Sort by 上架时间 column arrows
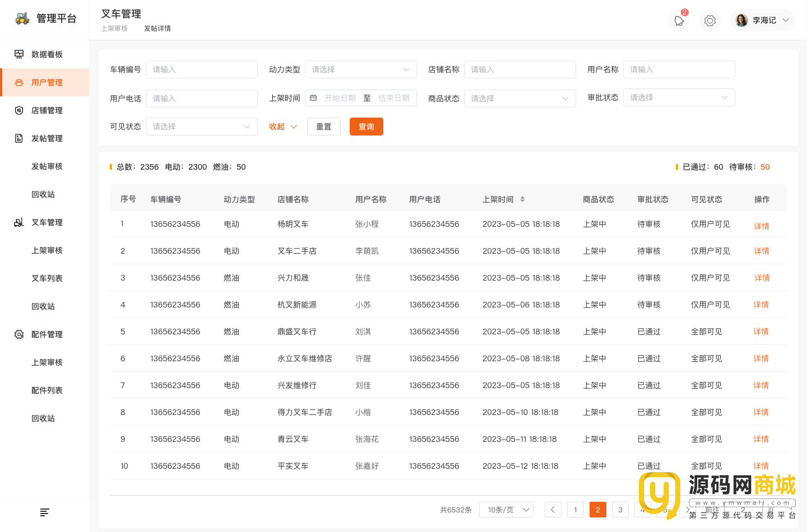 (522, 199)
